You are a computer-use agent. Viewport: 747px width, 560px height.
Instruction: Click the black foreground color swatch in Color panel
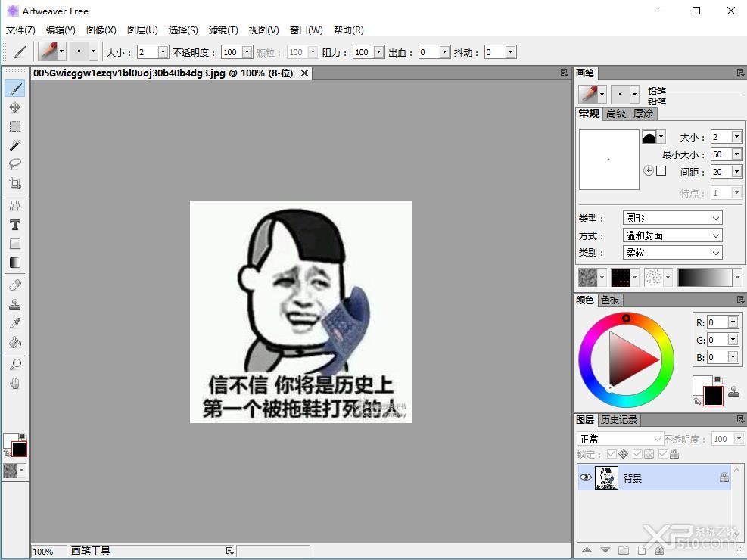[713, 396]
